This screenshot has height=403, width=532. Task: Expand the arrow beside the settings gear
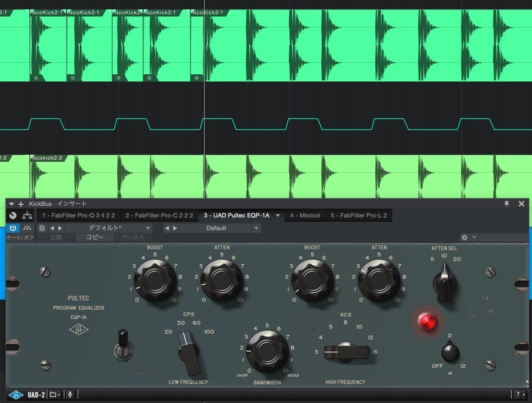[x=474, y=237]
